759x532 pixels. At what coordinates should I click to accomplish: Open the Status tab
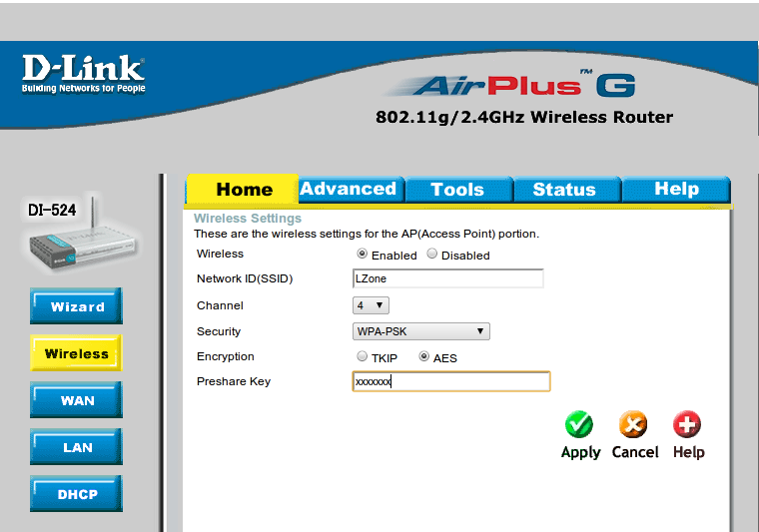pos(566,189)
